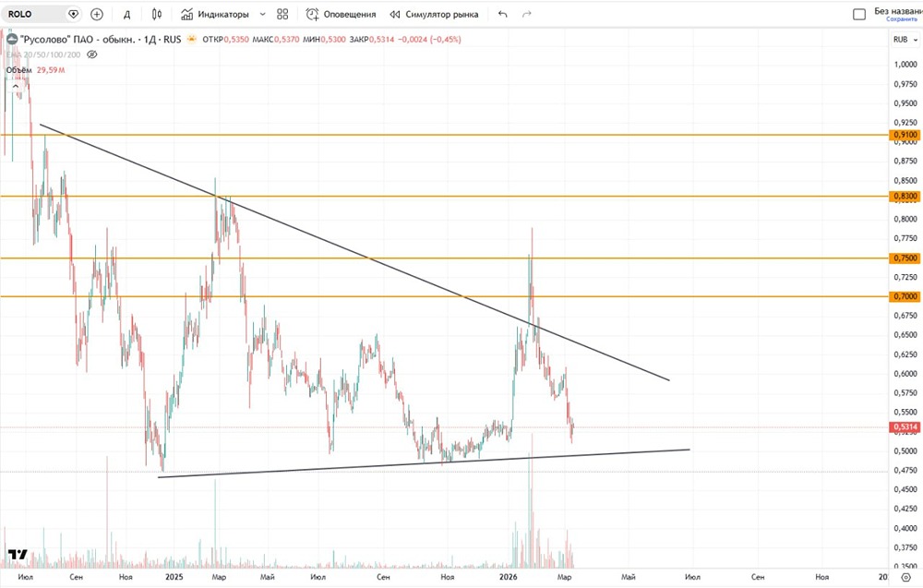Select the orange 0,9100 horizontal line label
Viewport: 923px width, 588px height.
click(x=905, y=135)
